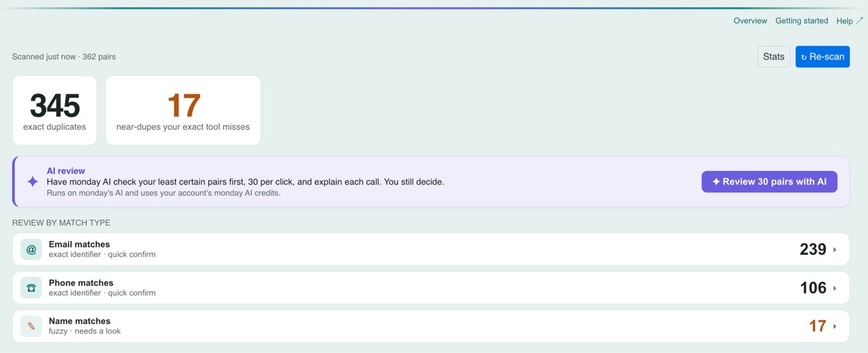Click Review 30 pairs with AI
Screen dimensions: 868x353
[x=770, y=182]
